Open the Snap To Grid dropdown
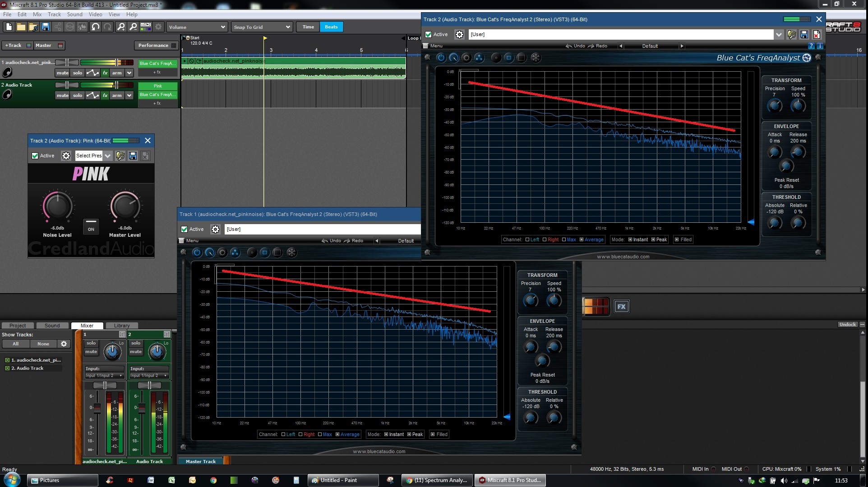The image size is (868, 487). point(262,27)
